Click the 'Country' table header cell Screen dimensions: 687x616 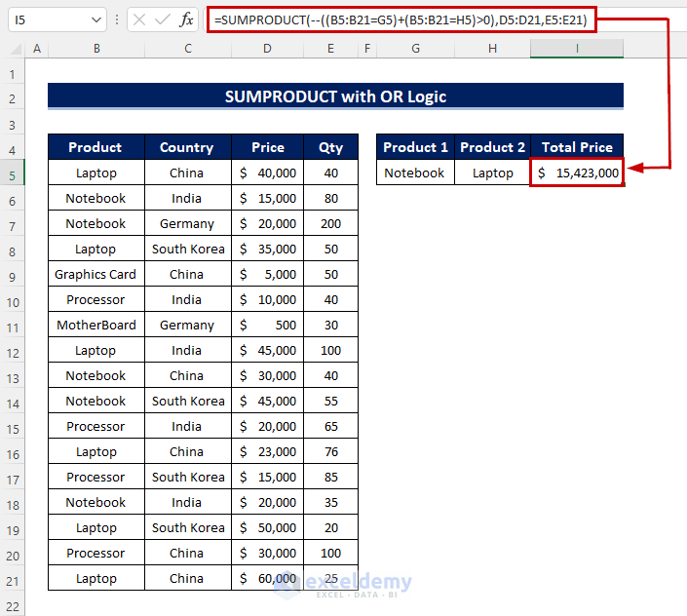point(188,147)
